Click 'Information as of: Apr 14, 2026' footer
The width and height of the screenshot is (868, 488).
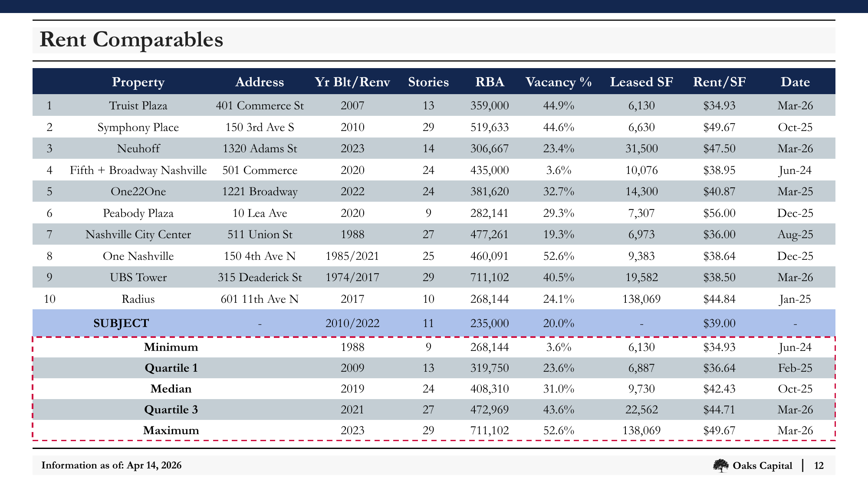[x=112, y=465]
